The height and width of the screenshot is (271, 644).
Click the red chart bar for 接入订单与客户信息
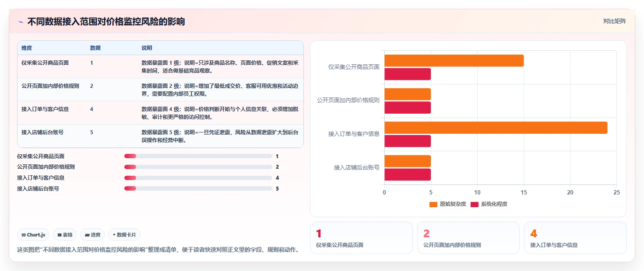pos(408,141)
